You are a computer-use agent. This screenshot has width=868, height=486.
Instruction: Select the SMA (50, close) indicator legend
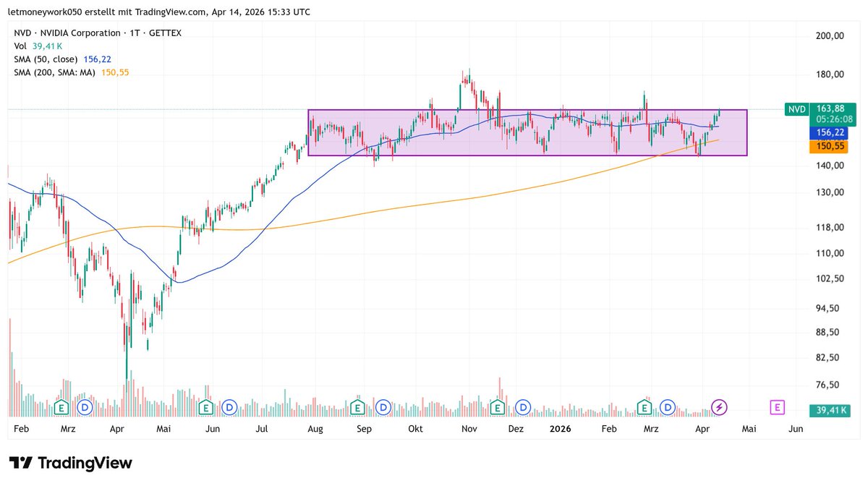click(x=62, y=59)
